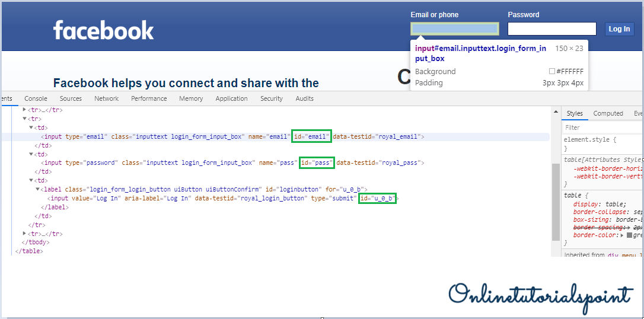
Task: Click the Email or phone field
Action: 454,29
